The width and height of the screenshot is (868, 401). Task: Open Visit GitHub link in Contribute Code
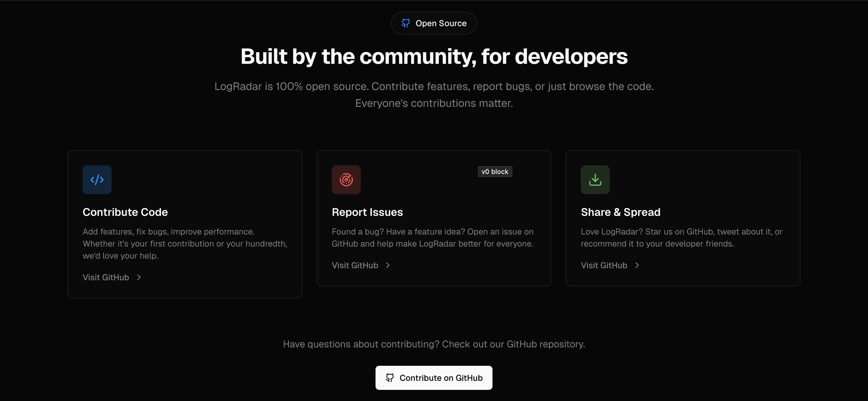click(106, 278)
